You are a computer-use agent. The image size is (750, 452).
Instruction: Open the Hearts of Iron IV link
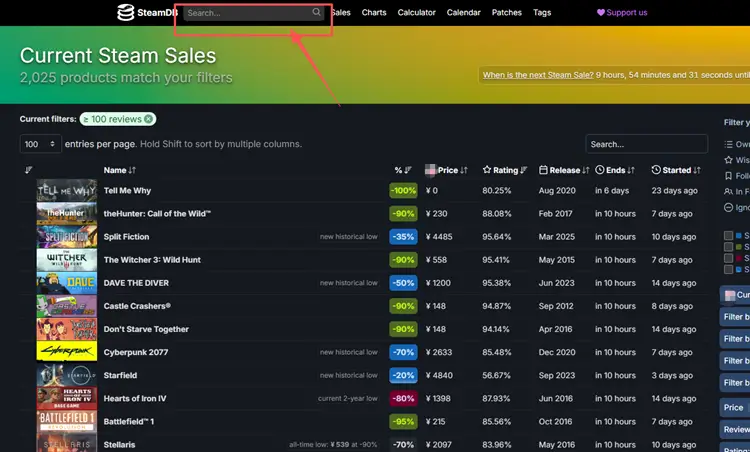135,398
